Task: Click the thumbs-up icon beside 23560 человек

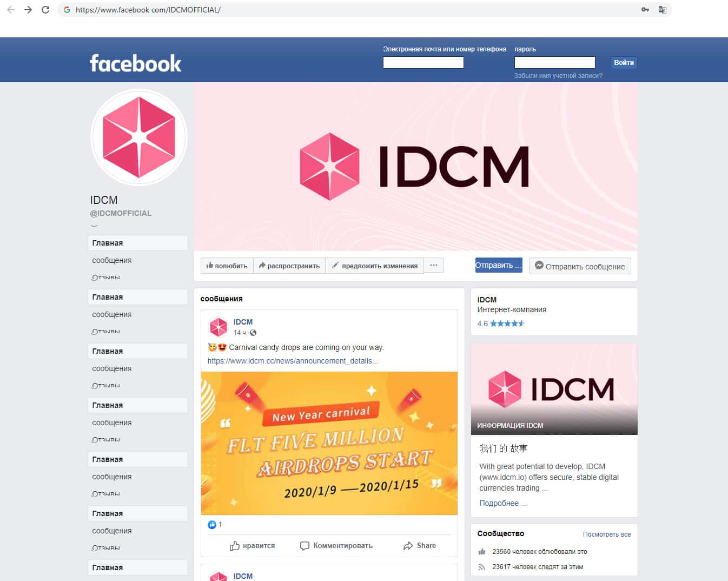Action: click(x=482, y=552)
